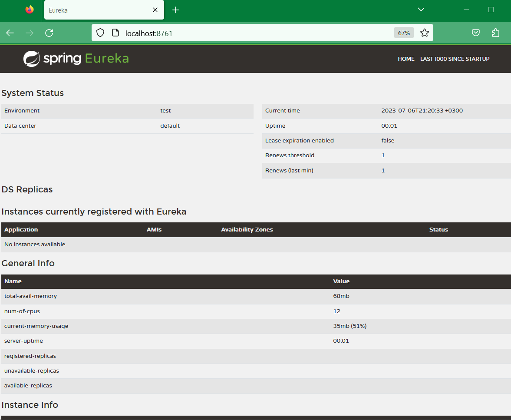Select the Eureka browser tab

(96, 10)
